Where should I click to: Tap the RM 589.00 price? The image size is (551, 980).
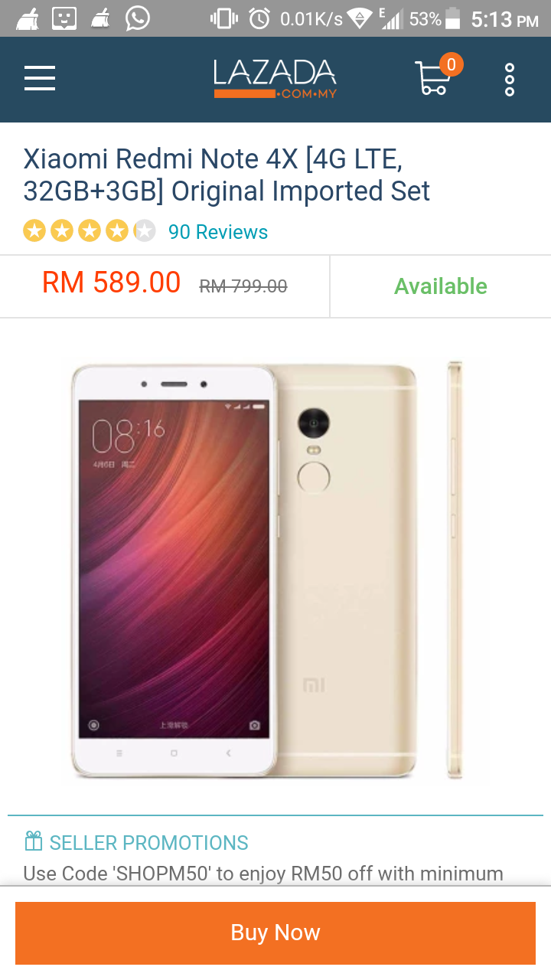[x=112, y=283]
